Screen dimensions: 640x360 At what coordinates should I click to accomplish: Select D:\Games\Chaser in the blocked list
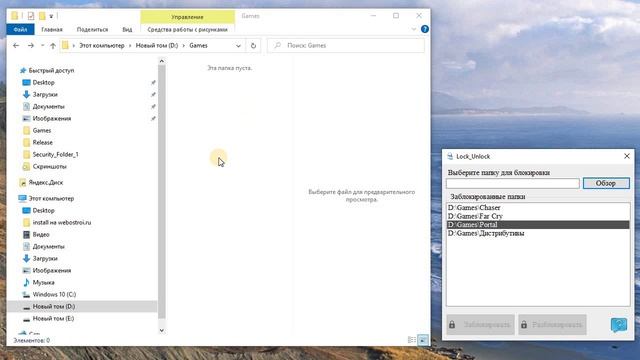[x=538, y=208]
